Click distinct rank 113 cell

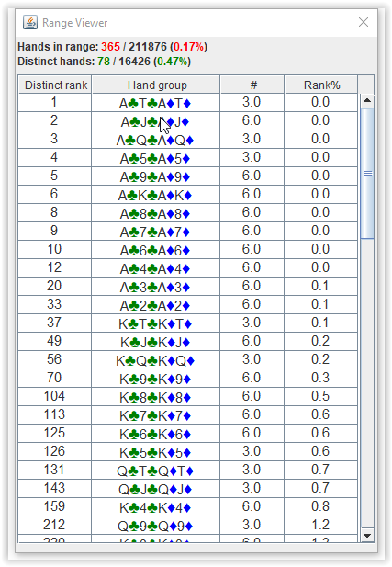tap(55, 414)
